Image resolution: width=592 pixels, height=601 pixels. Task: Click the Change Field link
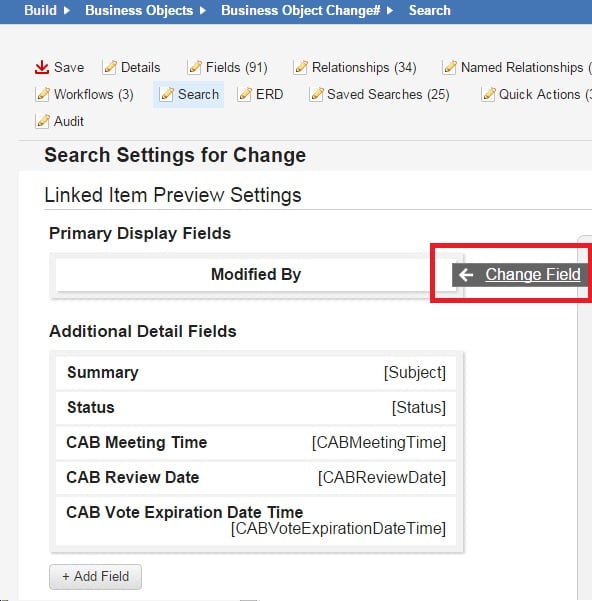point(533,274)
